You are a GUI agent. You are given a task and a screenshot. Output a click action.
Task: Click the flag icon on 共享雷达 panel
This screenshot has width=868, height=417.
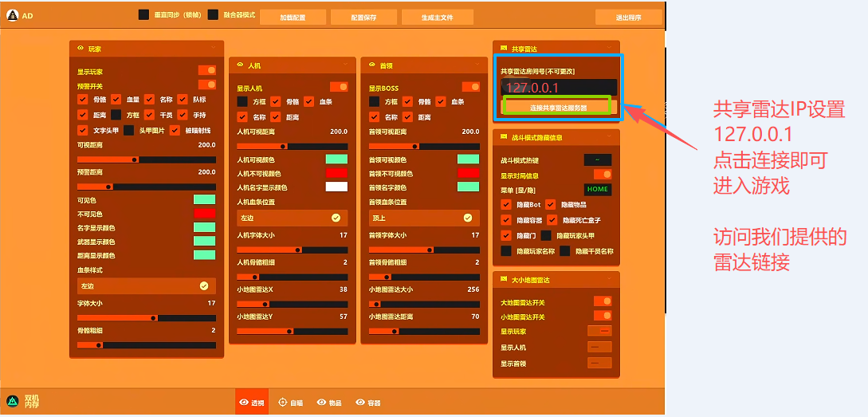504,49
